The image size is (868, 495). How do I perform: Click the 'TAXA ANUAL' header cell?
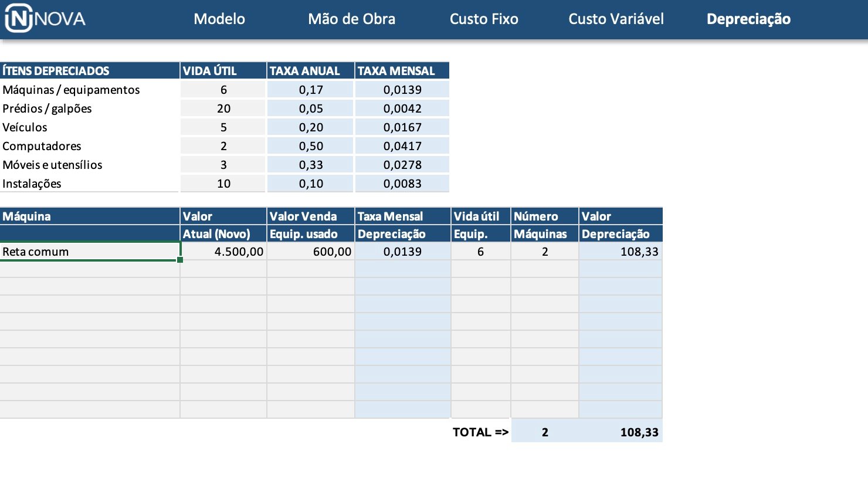click(311, 70)
